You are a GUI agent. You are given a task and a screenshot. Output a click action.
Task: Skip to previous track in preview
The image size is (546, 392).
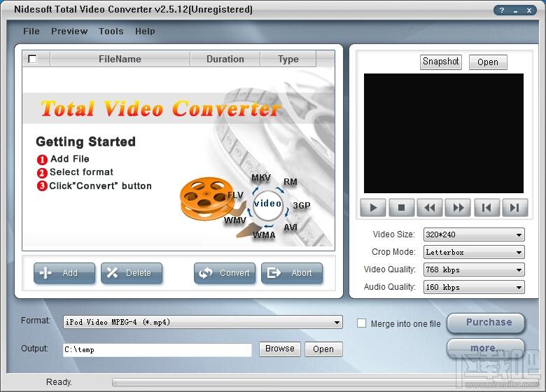coord(486,208)
